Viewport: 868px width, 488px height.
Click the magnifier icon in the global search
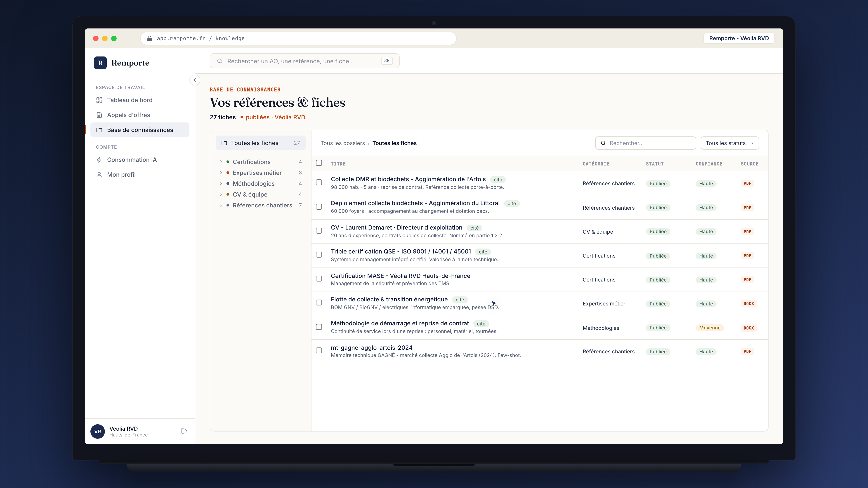click(220, 61)
